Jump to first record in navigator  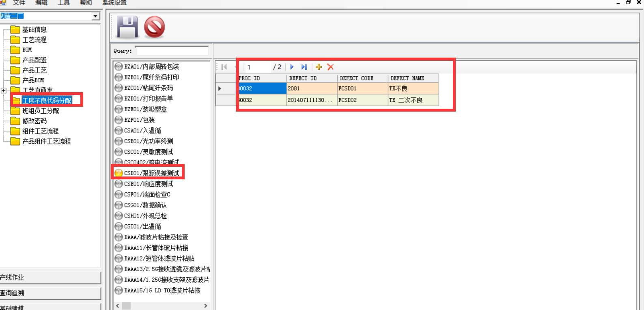224,67
